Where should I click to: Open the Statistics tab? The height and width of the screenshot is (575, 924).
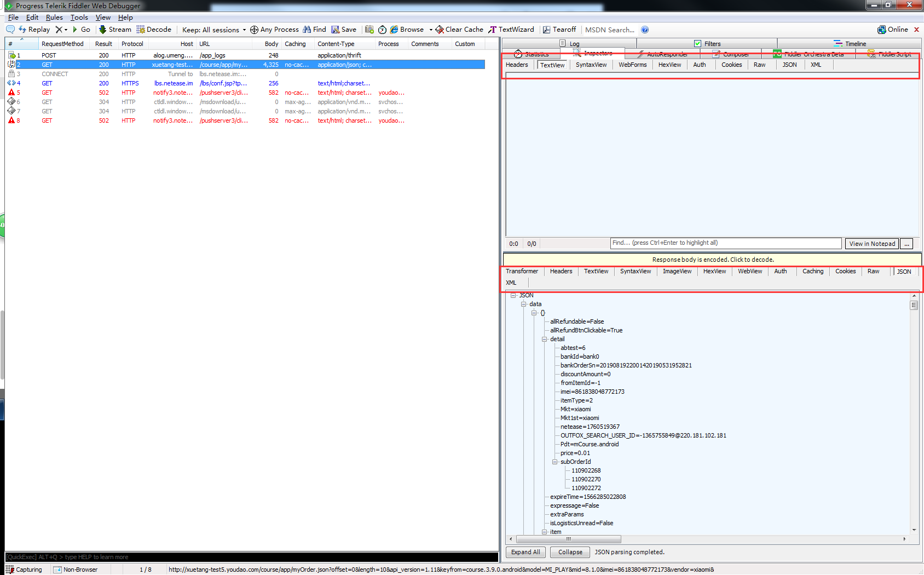[x=532, y=54]
